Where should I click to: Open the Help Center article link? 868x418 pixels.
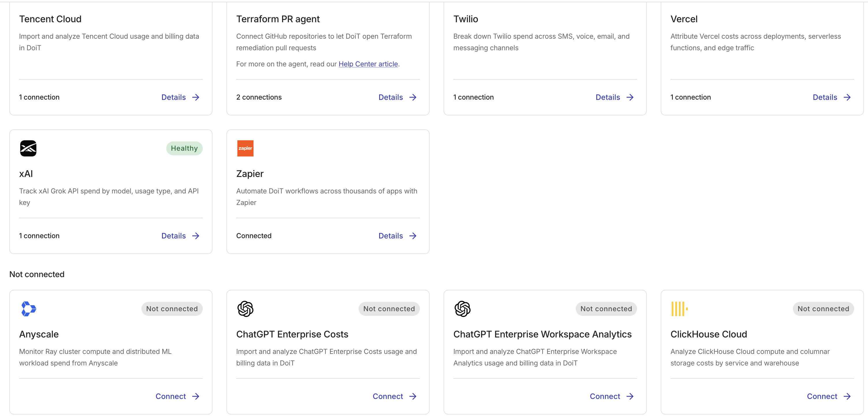coord(368,64)
